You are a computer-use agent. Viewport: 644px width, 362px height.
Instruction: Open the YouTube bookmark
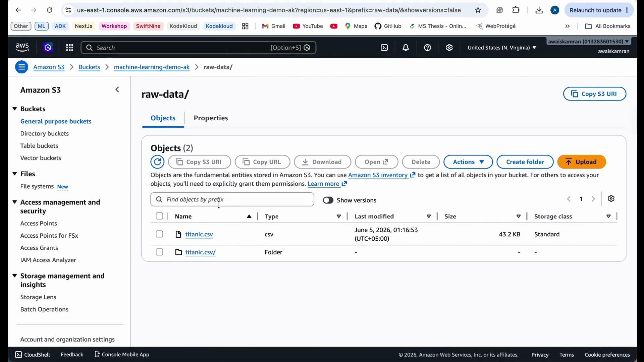pos(308,26)
